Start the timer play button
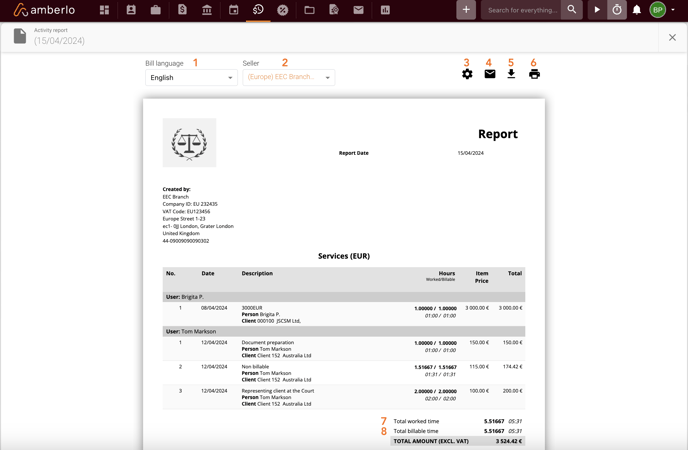Screen dimensions: 688x450 click(x=597, y=10)
